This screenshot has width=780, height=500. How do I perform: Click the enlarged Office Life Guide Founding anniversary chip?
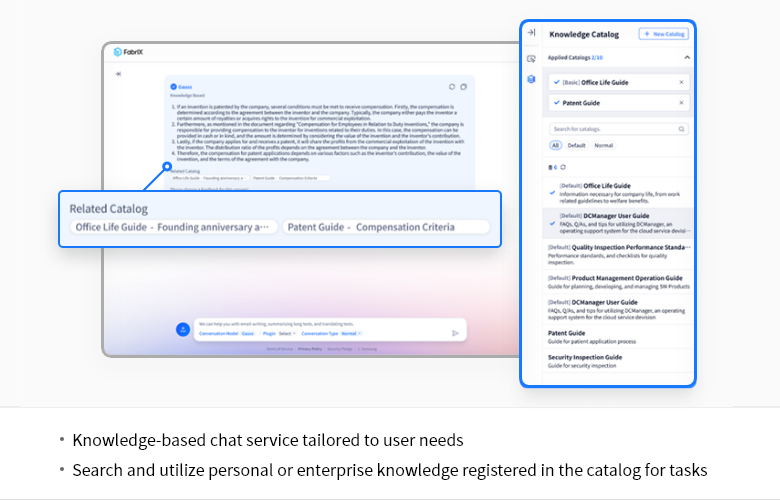point(174,227)
